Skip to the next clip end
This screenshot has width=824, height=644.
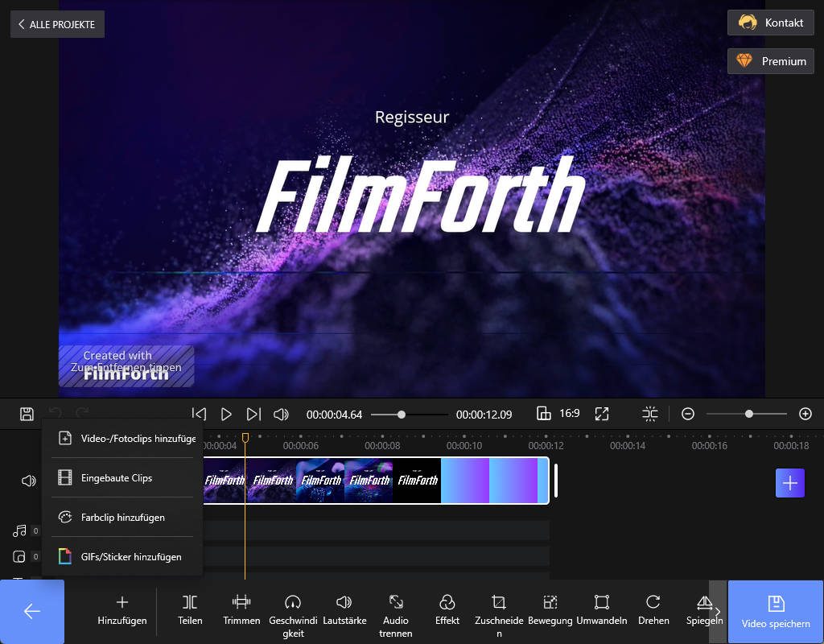pyautogui.click(x=253, y=415)
